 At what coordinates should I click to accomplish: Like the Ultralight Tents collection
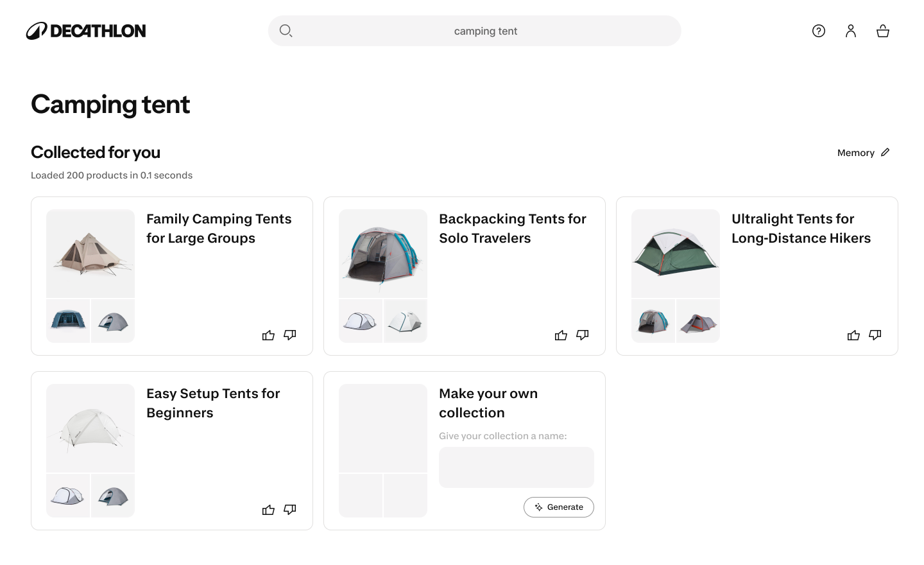point(853,335)
